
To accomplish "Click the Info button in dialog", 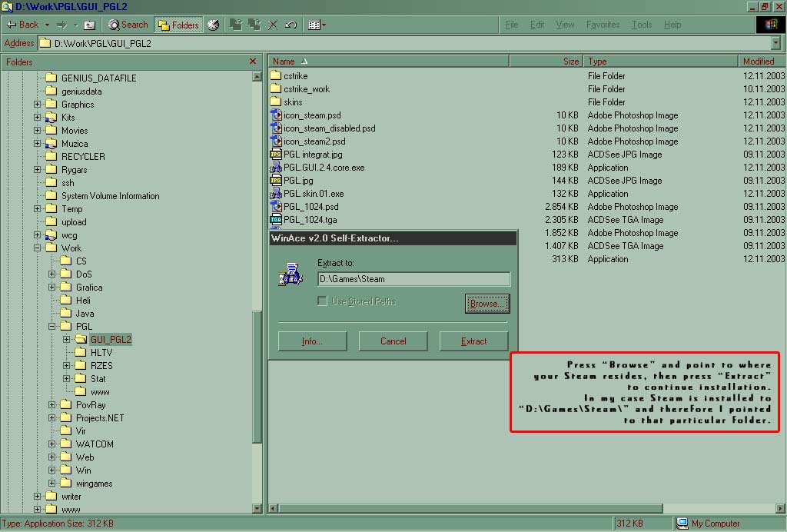I will click(x=312, y=341).
